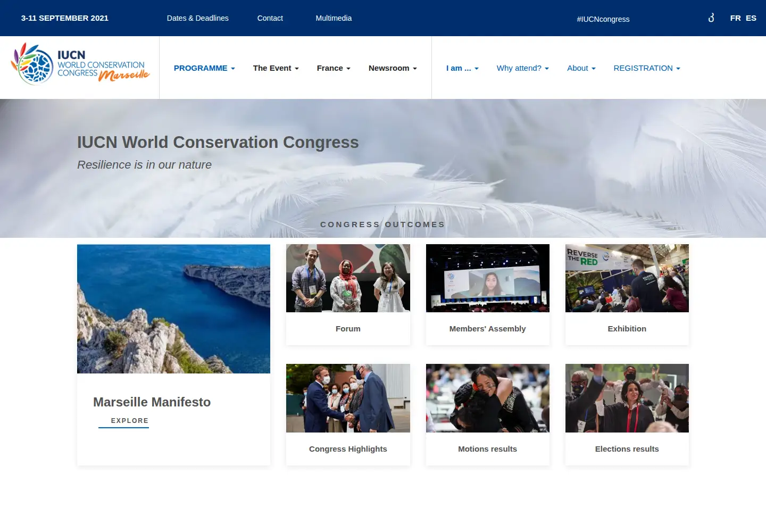Open the PROGRAMME dropdown menu
766x532 pixels.
(204, 68)
